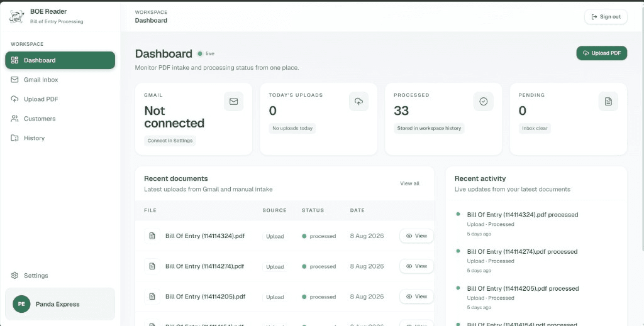Image resolution: width=644 pixels, height=326 pixels.
Task: Select the file name Bill Of Entry (114114205).pdf in the table
Action: click(206, 296)
